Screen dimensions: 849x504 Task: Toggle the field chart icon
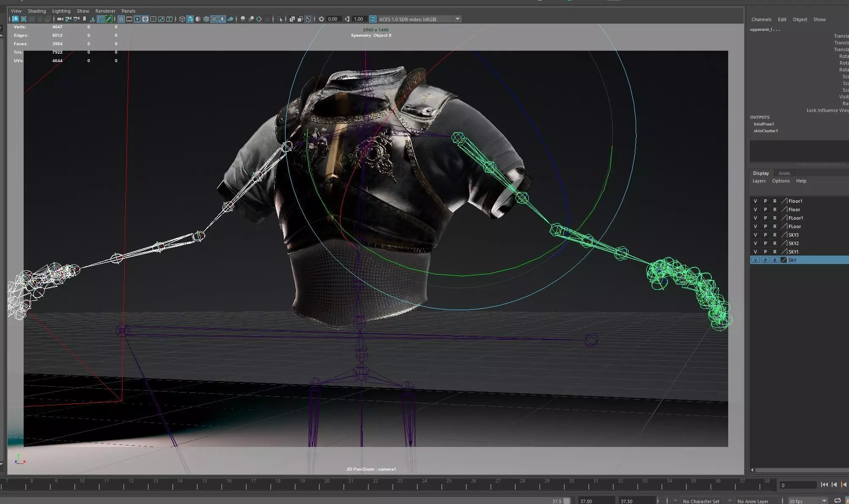(x=153, y=19)
